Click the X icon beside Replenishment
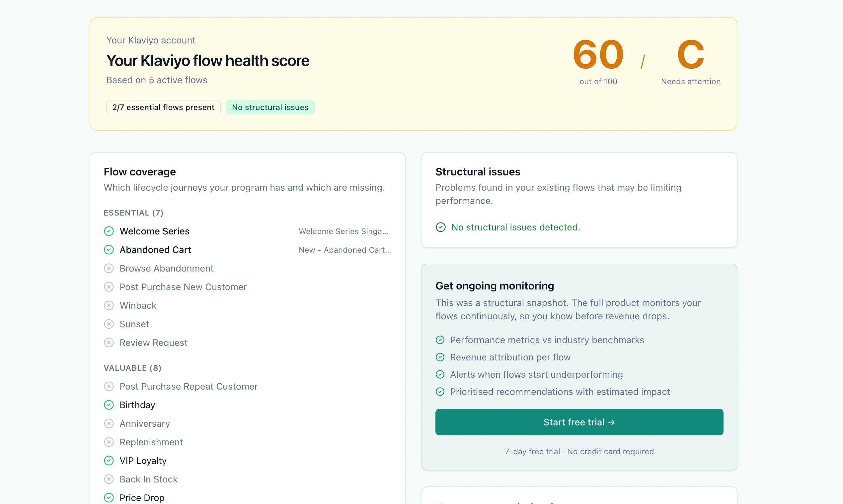Viewport: 843px width, 504px height. click(109, 442)
